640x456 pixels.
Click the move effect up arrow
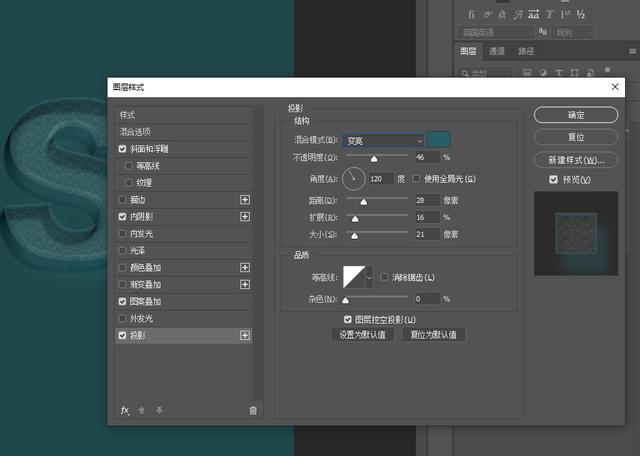coord(141,410)
